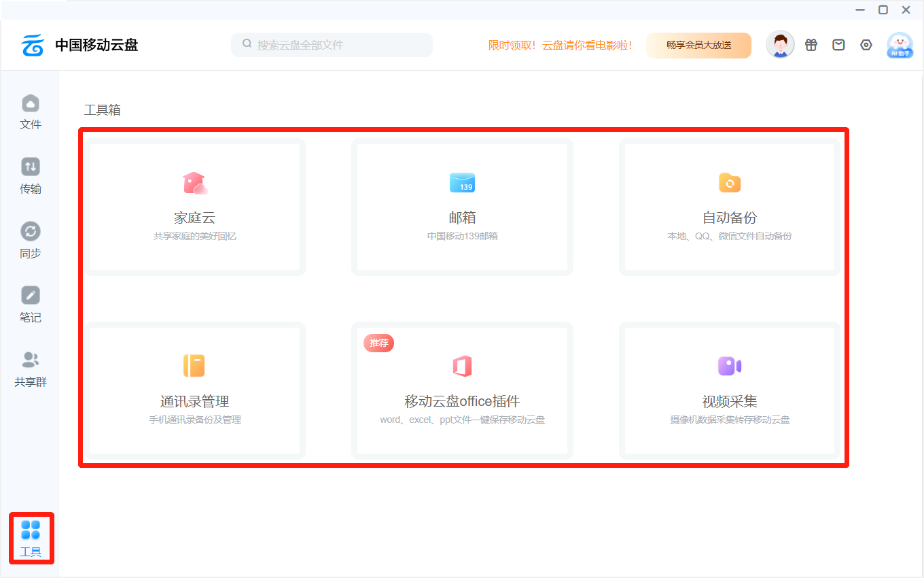Maximize the cloud disk window
Viewport: 924px width, 578px height.
(883, 10)
